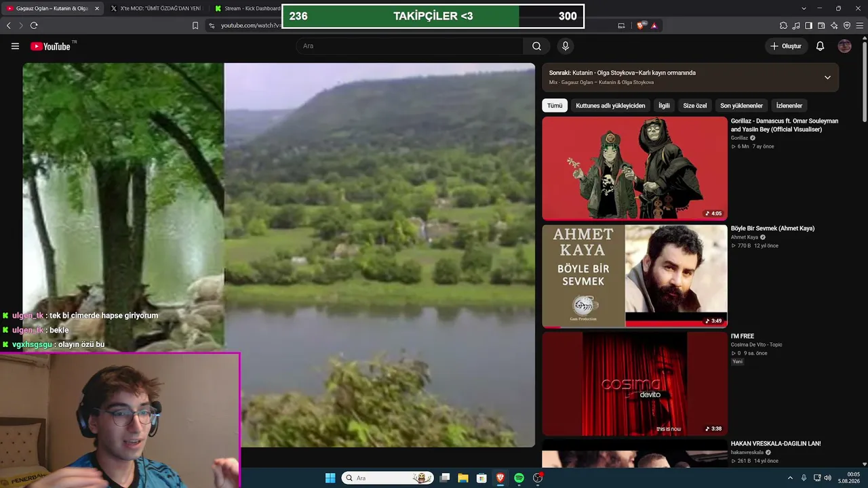Select the İzlenenler filter chip
The width and height of the screenshot is (868, 488).
[789, 106]
